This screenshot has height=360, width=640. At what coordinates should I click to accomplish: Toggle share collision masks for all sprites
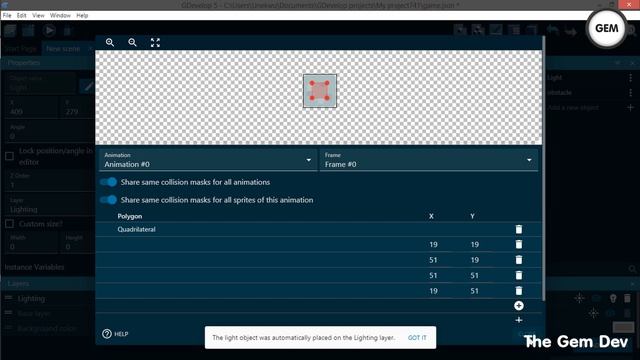click(109, 200)
